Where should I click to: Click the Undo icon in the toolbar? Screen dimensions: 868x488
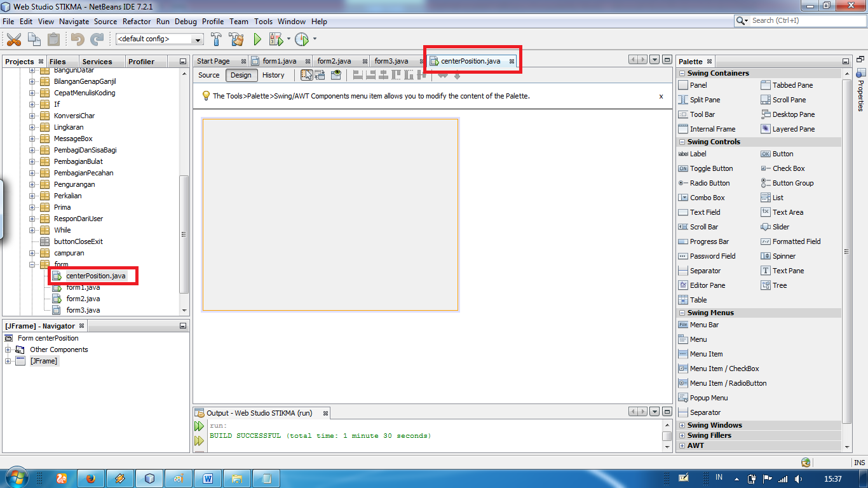[x=76, y=39]
